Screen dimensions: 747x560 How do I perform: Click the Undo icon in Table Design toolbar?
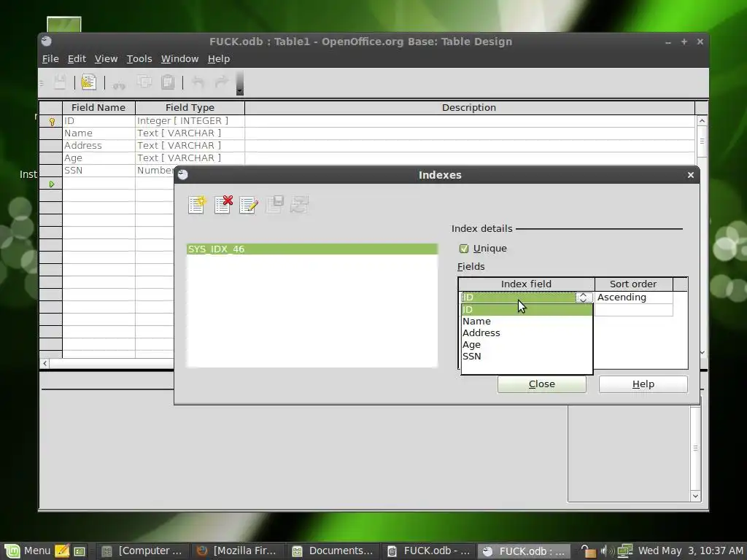(x=198, y=82)
